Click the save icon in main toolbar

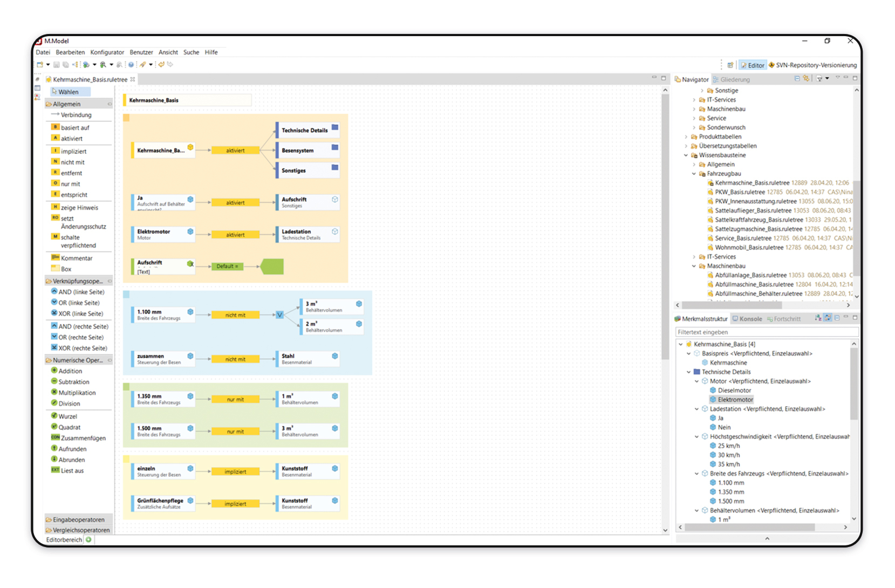(x=57, y=64)
